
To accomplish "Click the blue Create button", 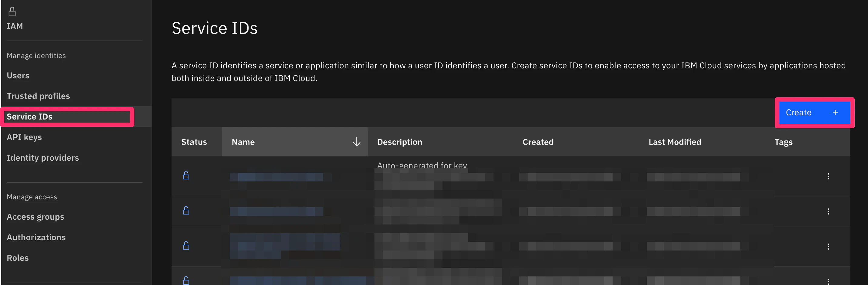I will tap(814, 112).
